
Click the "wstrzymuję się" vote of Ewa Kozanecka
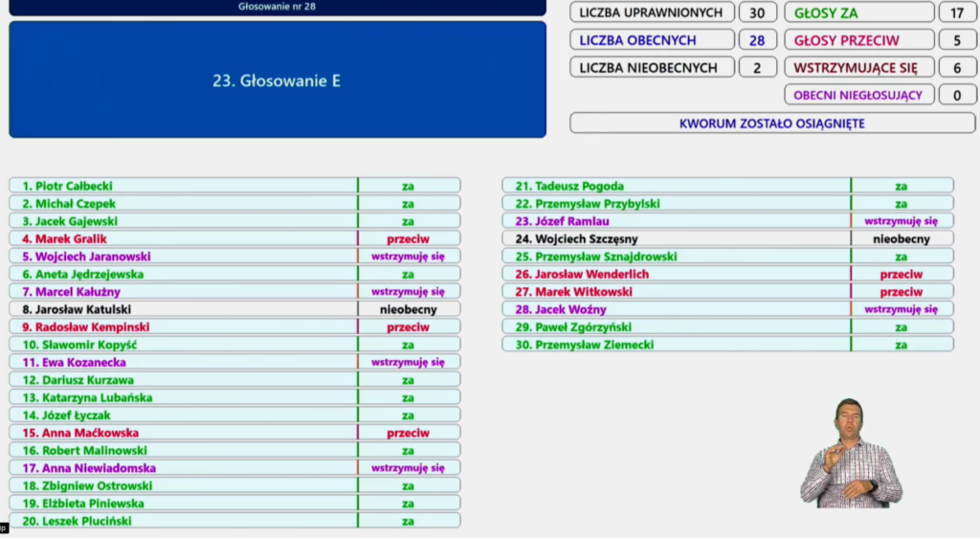point(408,363)
